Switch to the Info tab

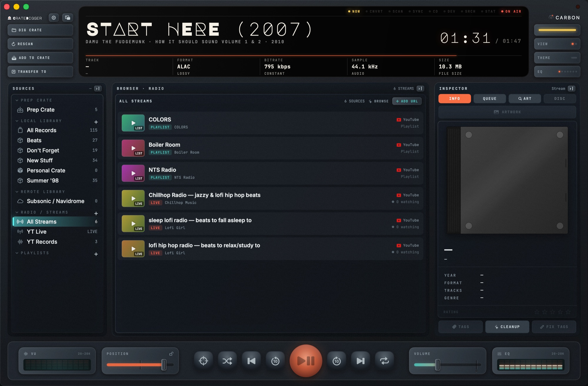[455, 99]
